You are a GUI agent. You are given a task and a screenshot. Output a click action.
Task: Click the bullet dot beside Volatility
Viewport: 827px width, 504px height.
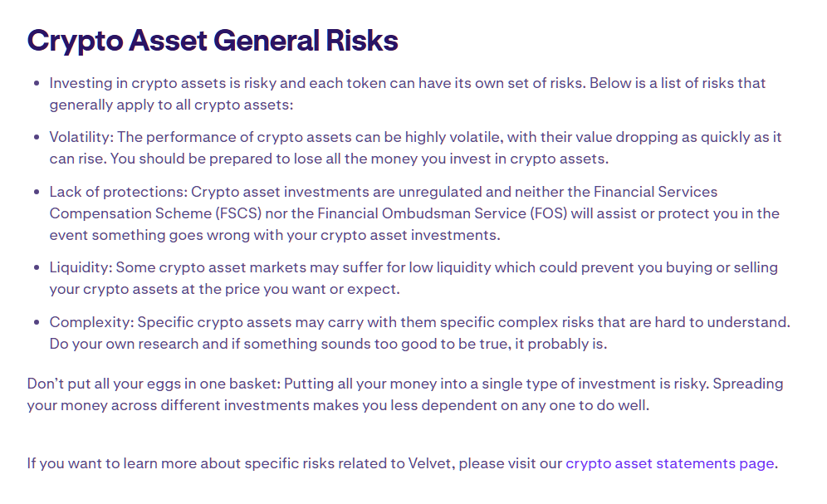point(36,138)
